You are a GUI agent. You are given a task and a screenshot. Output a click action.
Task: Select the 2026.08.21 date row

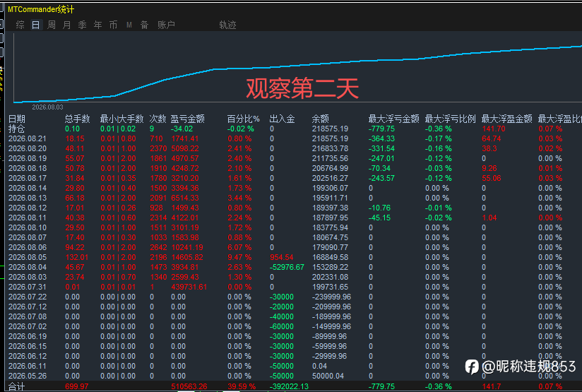pyautogui.click(x=28, y=139)
